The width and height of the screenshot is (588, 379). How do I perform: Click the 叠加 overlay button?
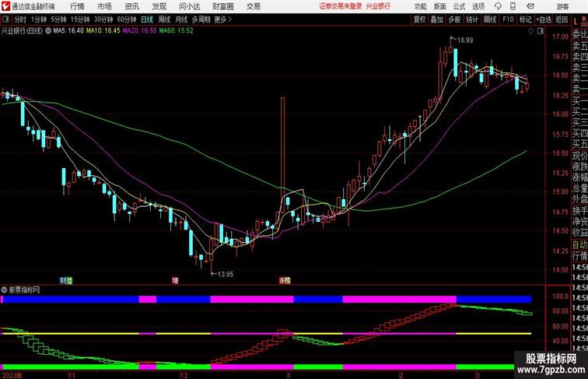[x=436, y=19]
